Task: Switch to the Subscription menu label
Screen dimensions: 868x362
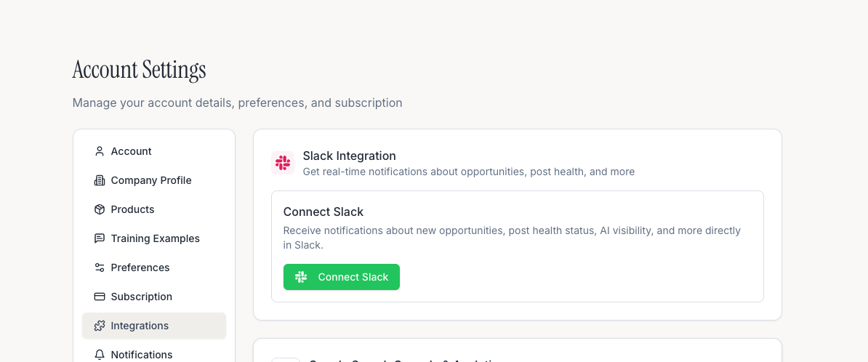Action: pyautogui.click(x=141, y=297)
